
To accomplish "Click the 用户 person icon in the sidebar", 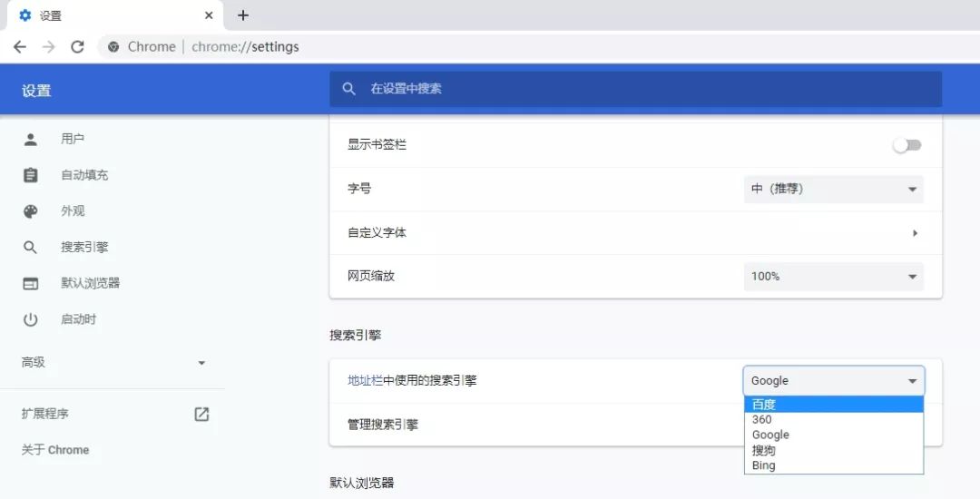I will (31, 140).
